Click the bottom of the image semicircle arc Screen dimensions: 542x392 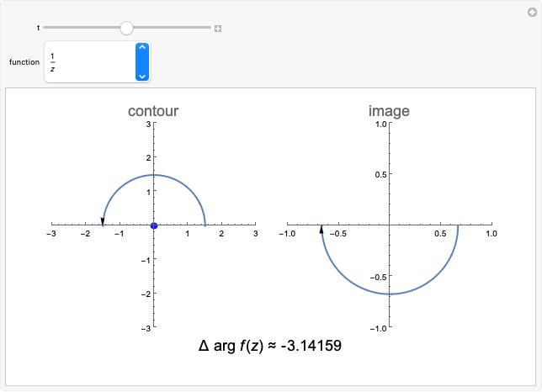tap(389, 294)
